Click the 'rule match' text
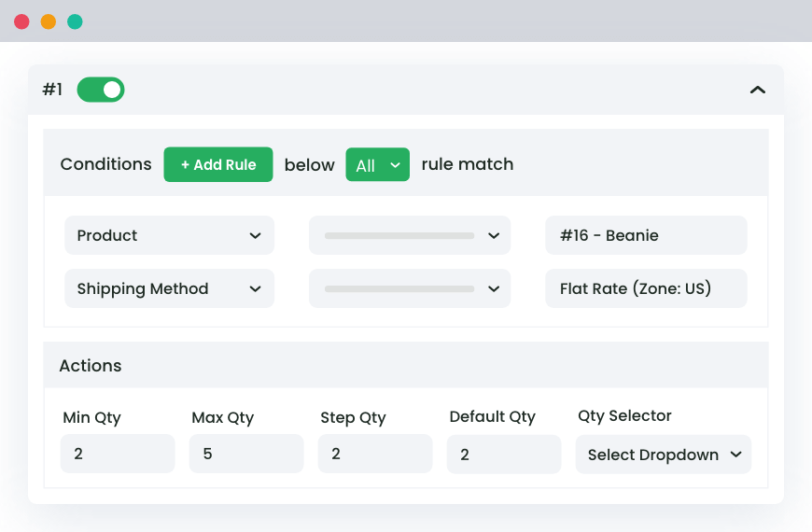This screenshot has height=532, width=812. pyautogui.click(x=468, y=164)
